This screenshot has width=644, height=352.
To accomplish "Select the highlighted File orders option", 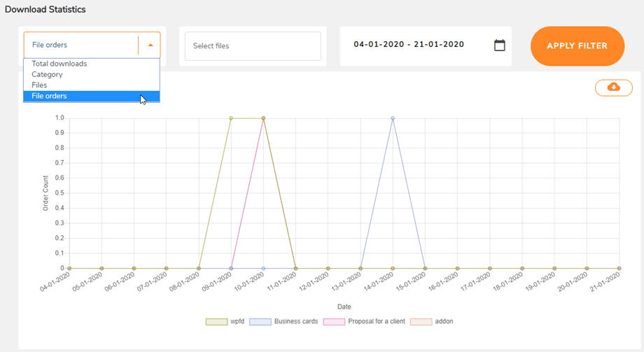I will click(49, 96).
